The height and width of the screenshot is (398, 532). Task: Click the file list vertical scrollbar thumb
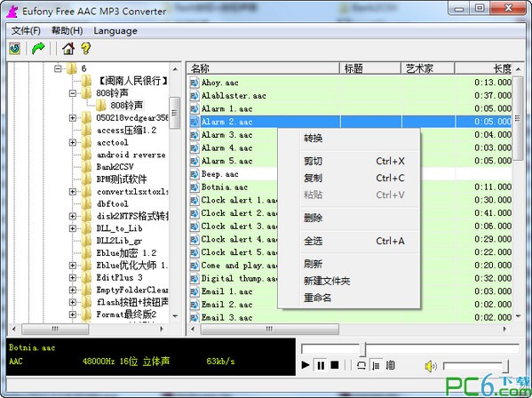click(x=518, y=118)
